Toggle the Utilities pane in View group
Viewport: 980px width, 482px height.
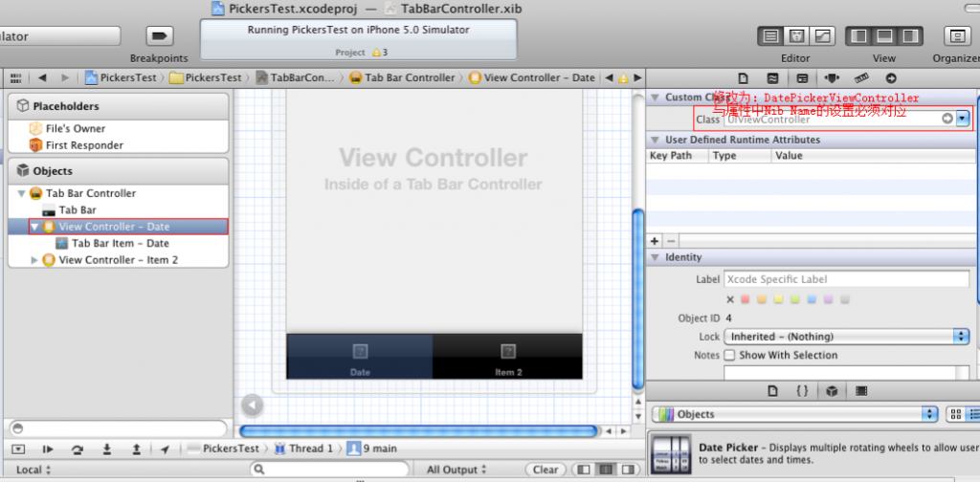(910, 36)
